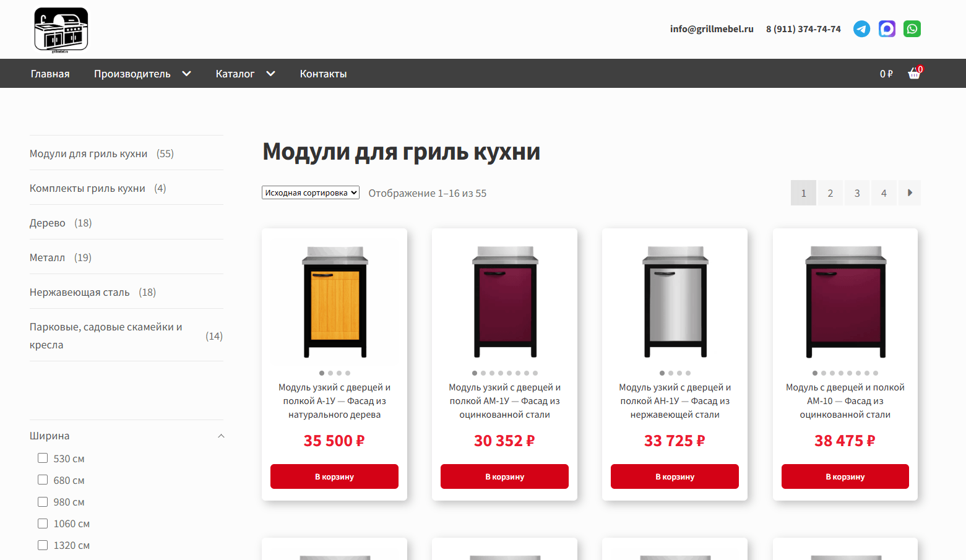The width and height of the screenshot is (966, 560).
Task: Go to pagination page 3
Action: (x=857, y=193)
